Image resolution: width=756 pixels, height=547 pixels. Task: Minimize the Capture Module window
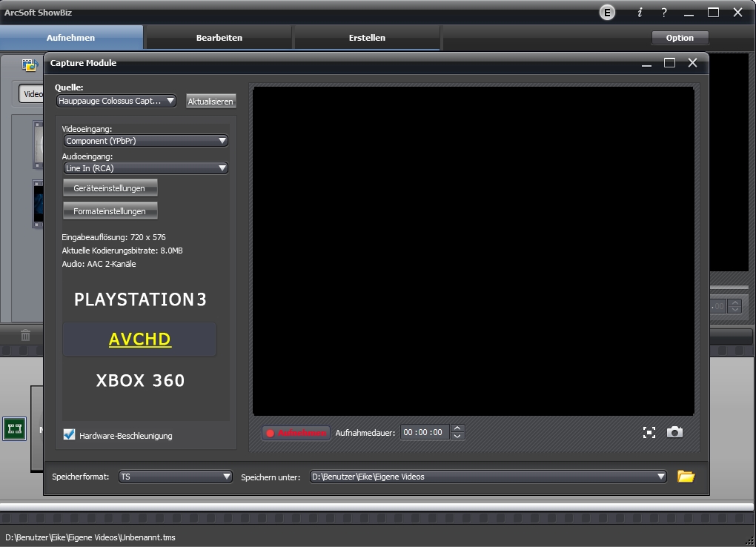coord(646,63)
